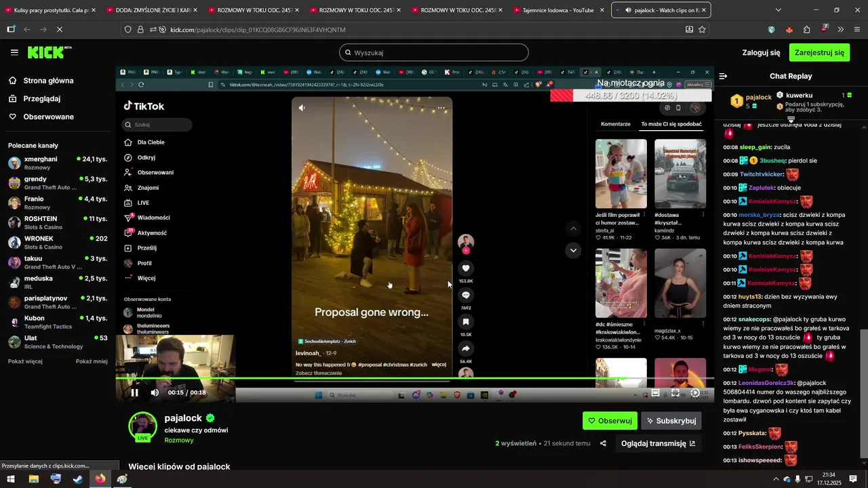This screenshot has height=488, width=868.
Task: Open the Kick hamburger sidebar menu
Action: click(x=14, y=52)
